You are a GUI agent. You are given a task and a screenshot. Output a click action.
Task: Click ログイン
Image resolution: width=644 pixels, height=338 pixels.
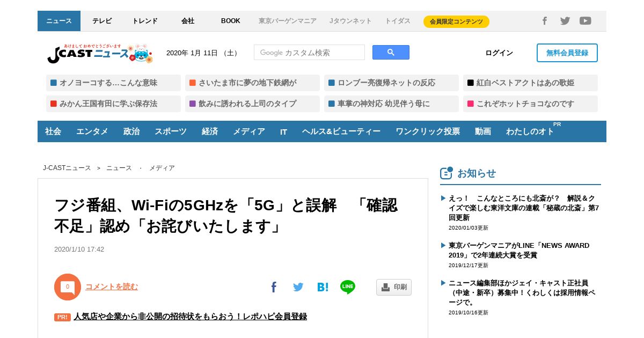point(499,53)
